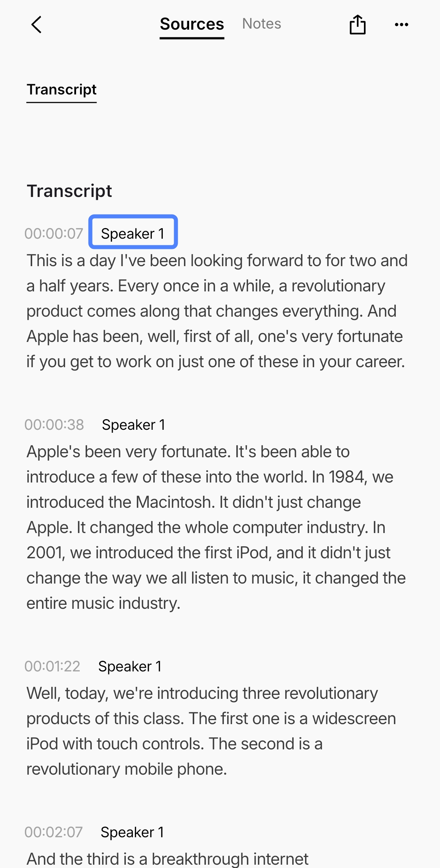This screenshot has width=440, height=868.
Task: Switch to the Notes tab
Action: (262, 24)
